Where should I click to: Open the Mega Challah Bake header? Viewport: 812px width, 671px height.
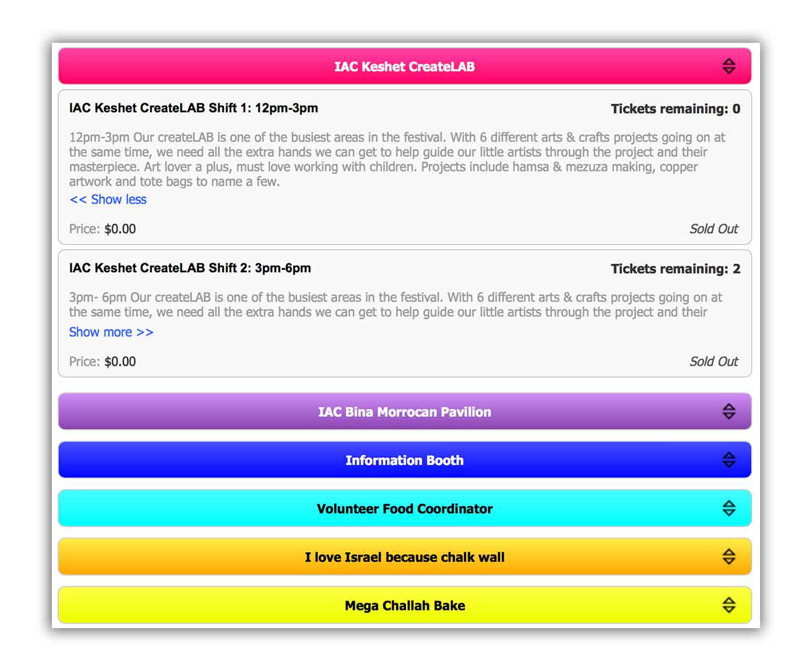pos(405,605)
